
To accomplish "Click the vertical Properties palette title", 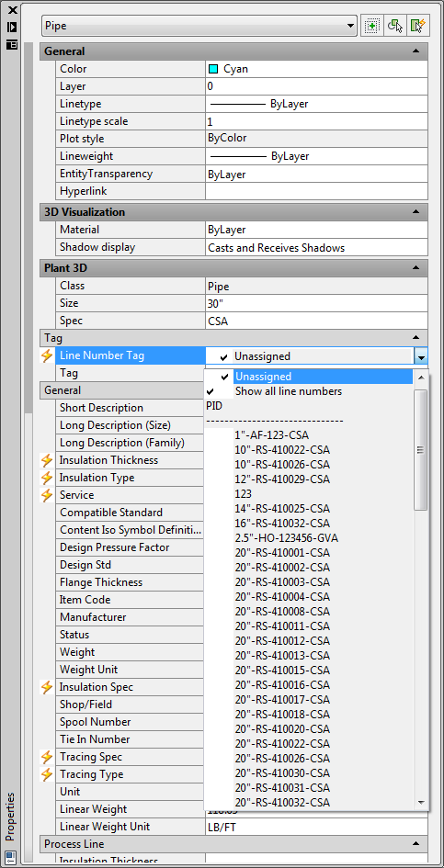I will (11, 817).
